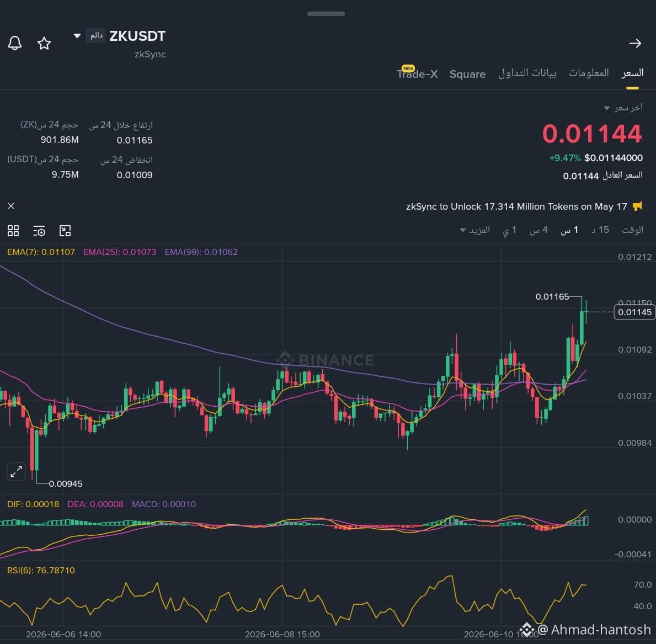Tap the price alert bell icon
This screenshot has height=644, width=656.
point(15,43)
